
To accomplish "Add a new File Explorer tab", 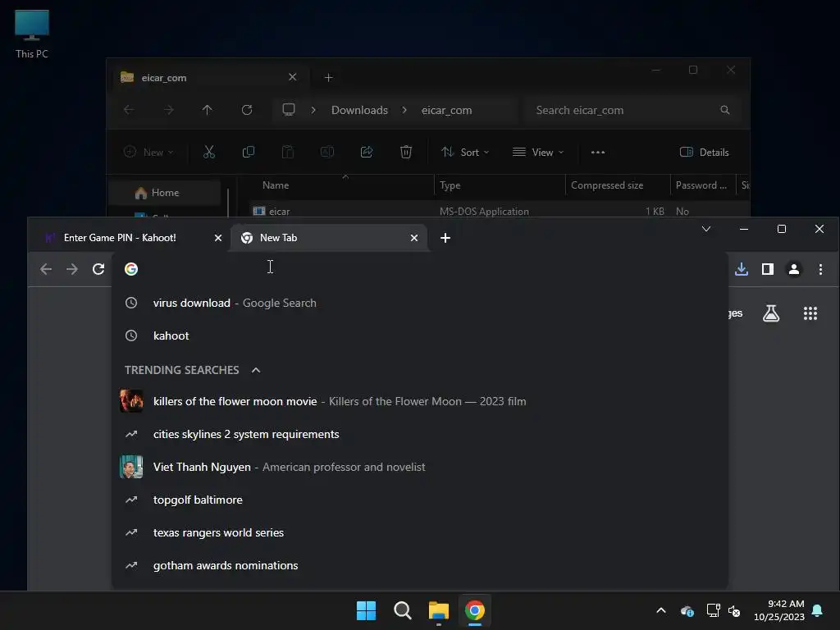I will pos(328,78).
